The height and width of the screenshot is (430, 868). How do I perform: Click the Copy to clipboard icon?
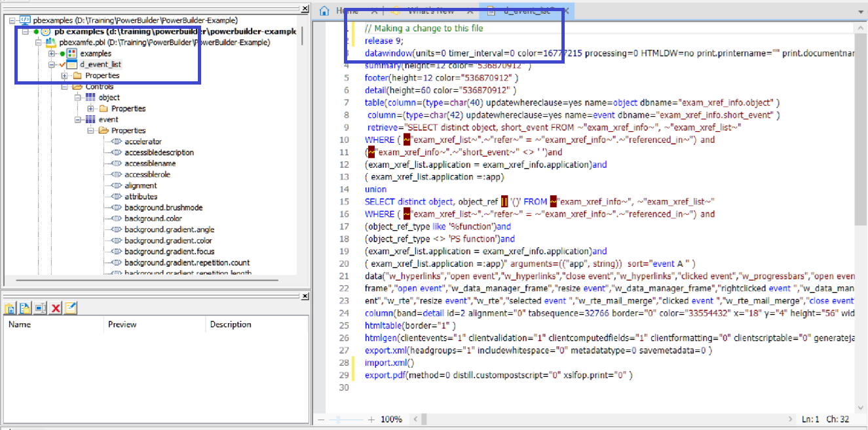point(25,308)
